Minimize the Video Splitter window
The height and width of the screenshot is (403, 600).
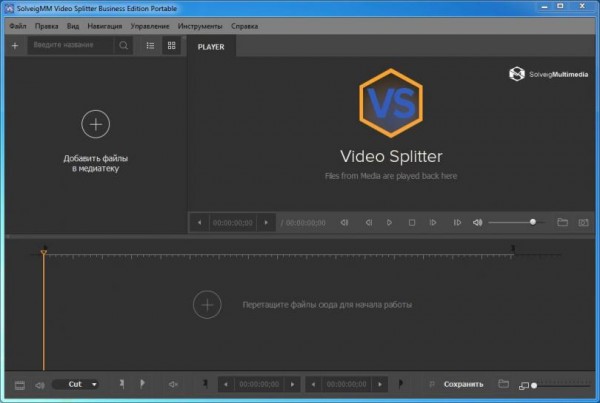545,7
